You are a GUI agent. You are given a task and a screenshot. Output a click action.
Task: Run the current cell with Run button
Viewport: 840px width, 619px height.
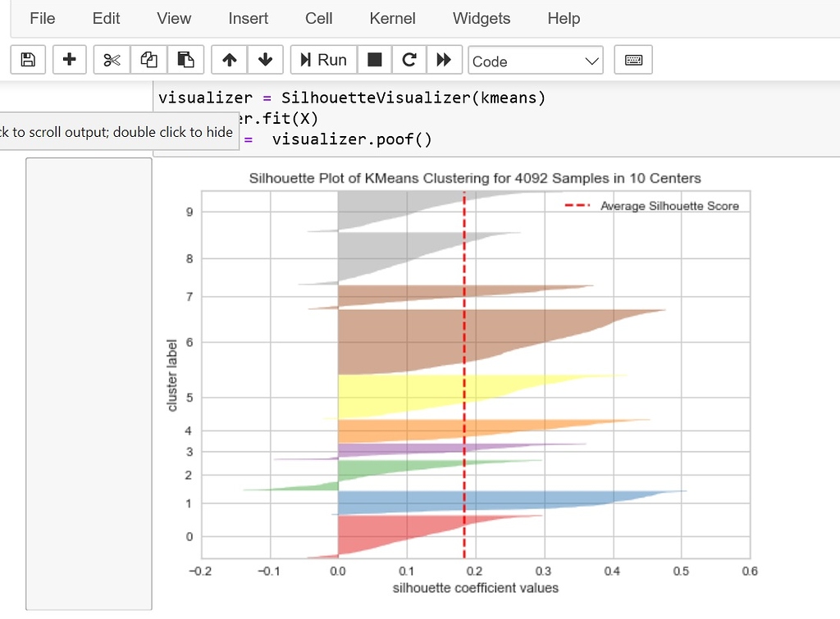pos(323,59)
